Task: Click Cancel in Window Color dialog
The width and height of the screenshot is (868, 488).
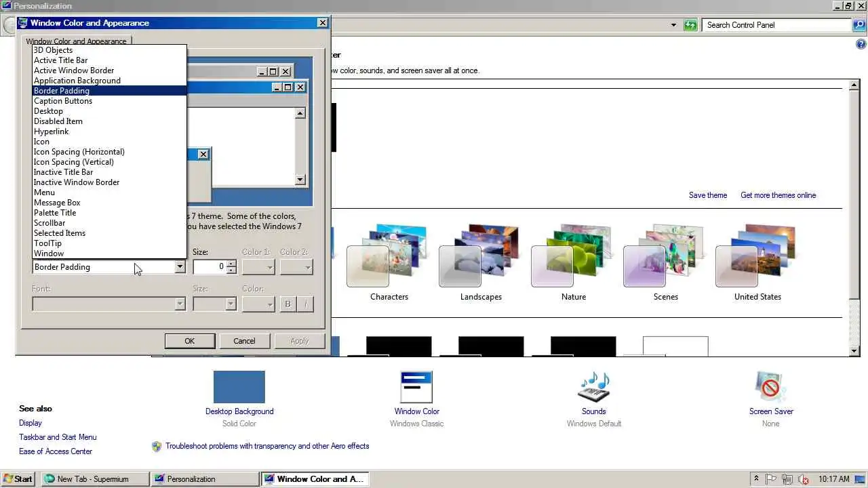Action: pos(244,341)
